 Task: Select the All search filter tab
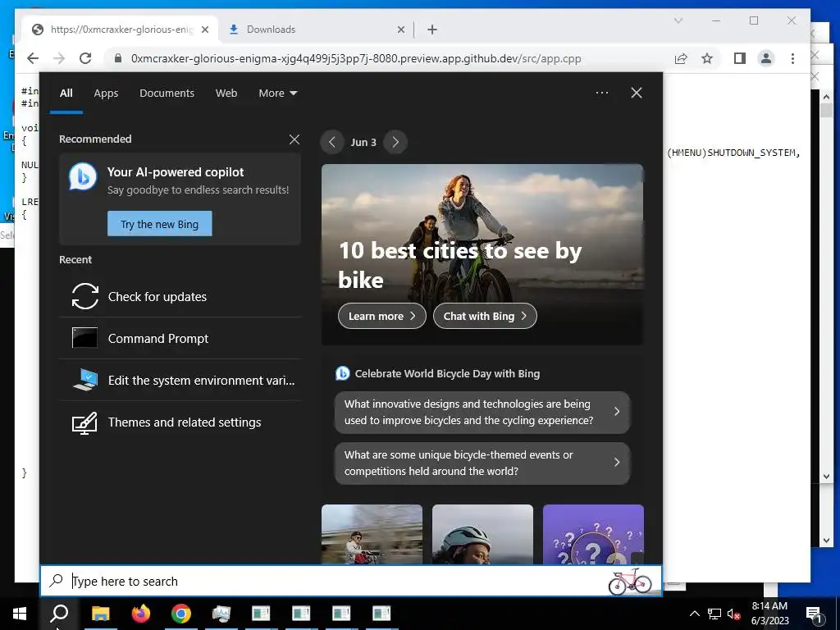coord(66,94)
